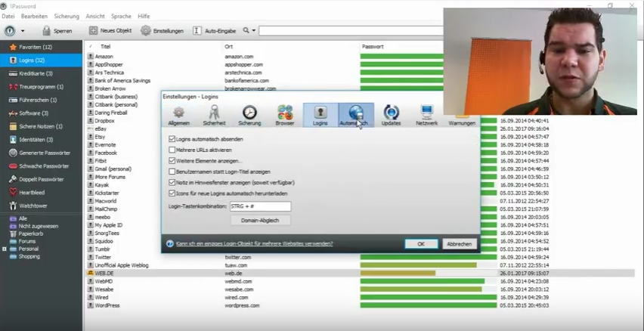
Task: Open the Sicherung clock icon
Action: 249,114
